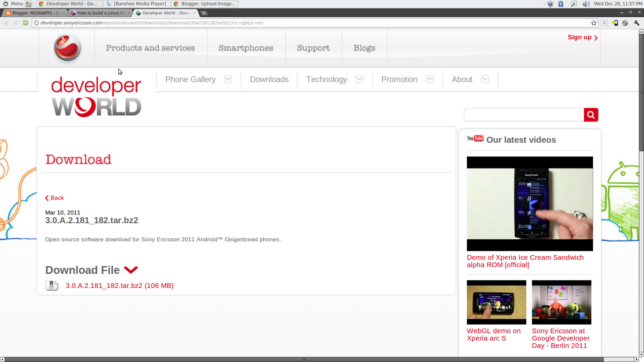Go forward using the browser forward arrow
Image resolution: width=644 pixels, height=362 pixels.
tap(16, 23)
